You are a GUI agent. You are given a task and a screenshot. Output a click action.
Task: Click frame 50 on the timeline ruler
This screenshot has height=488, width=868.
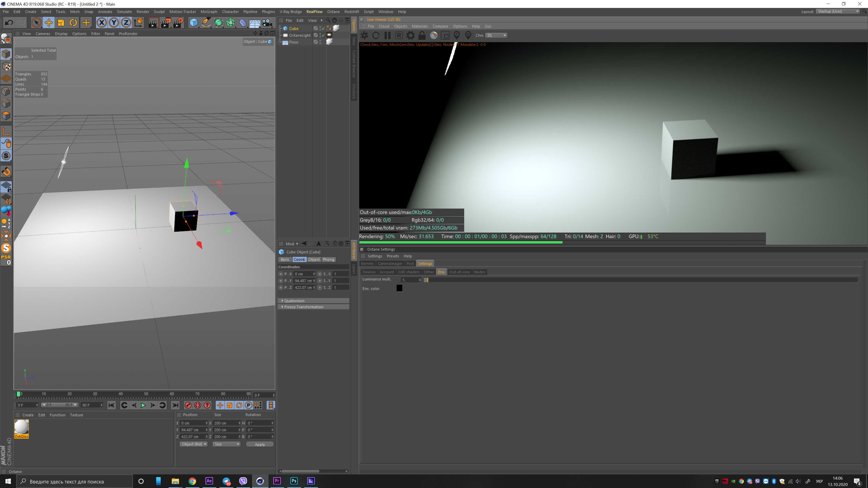(146, 394)
